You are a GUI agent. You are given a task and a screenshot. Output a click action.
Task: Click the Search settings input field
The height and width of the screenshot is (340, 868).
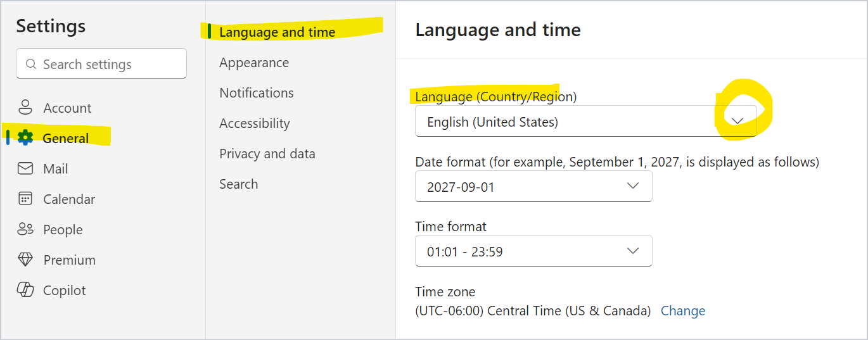pyautogui.click(x=101, y=64)
